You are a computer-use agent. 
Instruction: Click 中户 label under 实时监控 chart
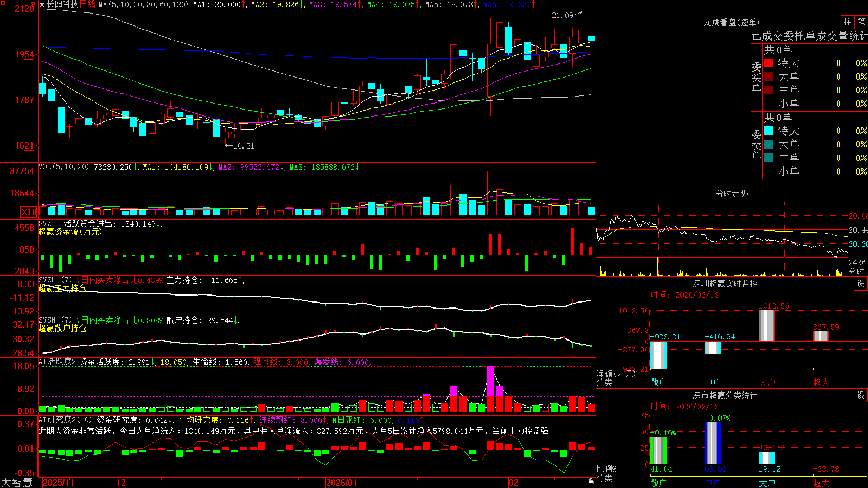pos(713,382)
